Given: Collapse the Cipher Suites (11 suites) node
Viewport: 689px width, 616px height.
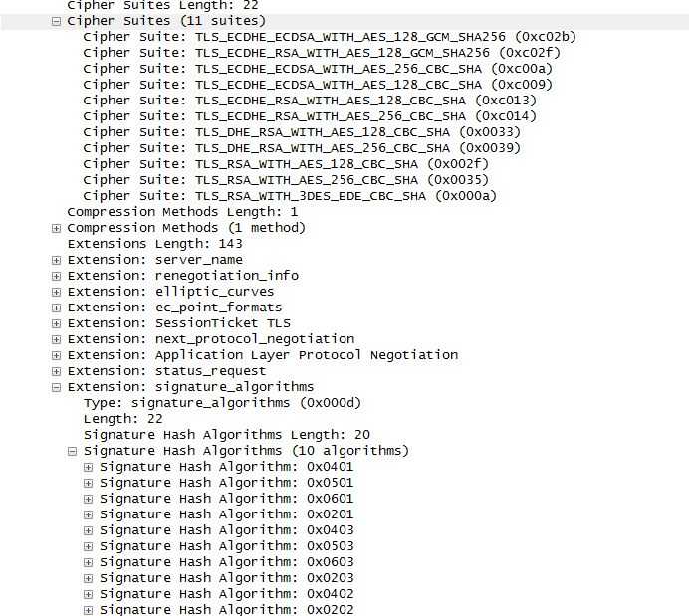Looking at the screenshot, I should [56, 21].
